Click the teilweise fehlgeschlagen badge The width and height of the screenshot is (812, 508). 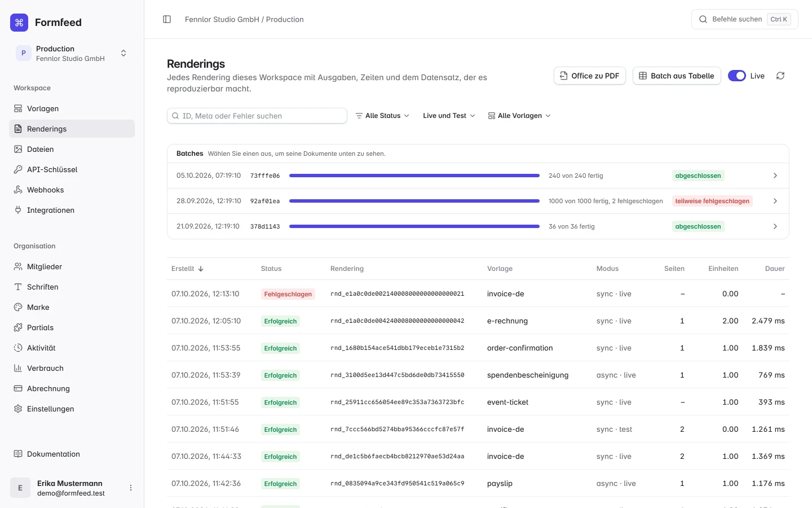(712, 201)
